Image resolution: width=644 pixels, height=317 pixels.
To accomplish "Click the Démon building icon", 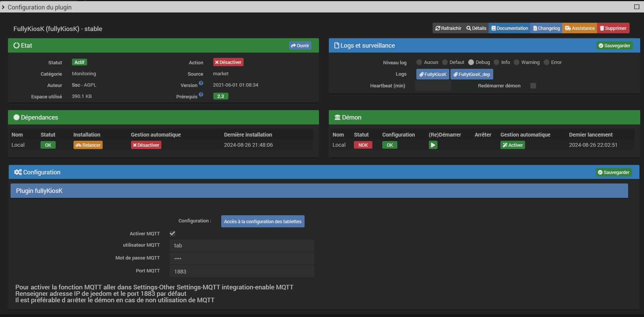I will coord(337,117).
